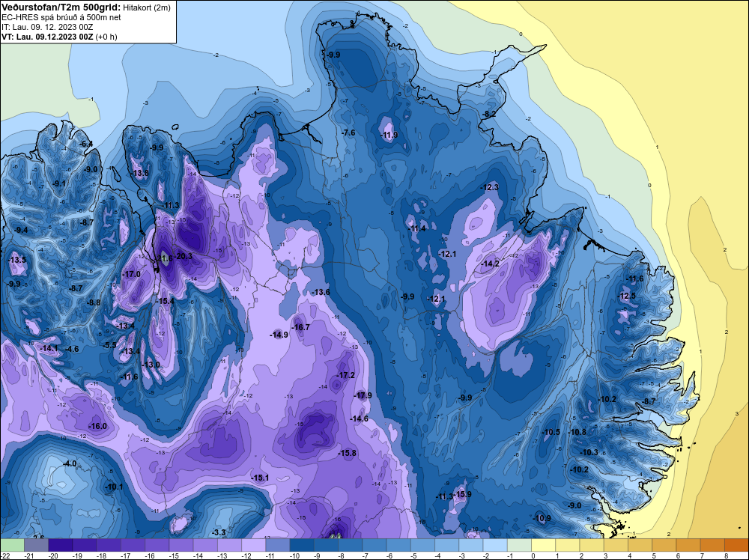Image resolution: width=749 pixels, height=560 pixels.
Task: Click the -12 lavender legend swatch
Action: 254,545
